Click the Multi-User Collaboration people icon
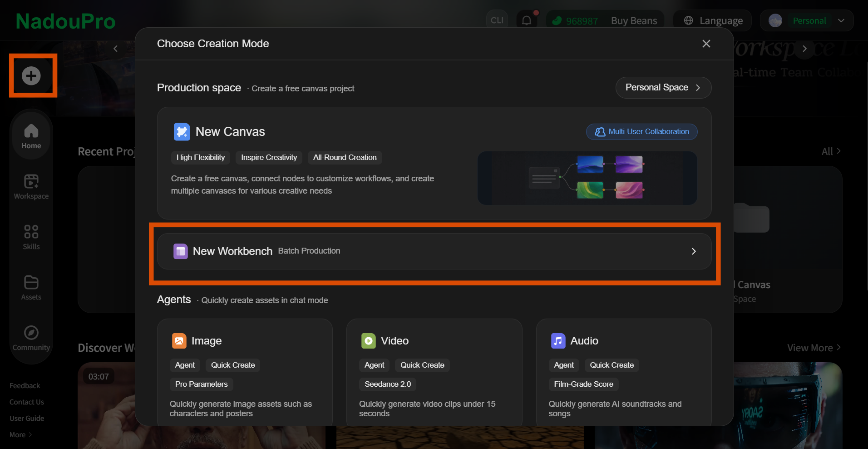This screenshot has width=868, height=449. [x=600, y=132]
